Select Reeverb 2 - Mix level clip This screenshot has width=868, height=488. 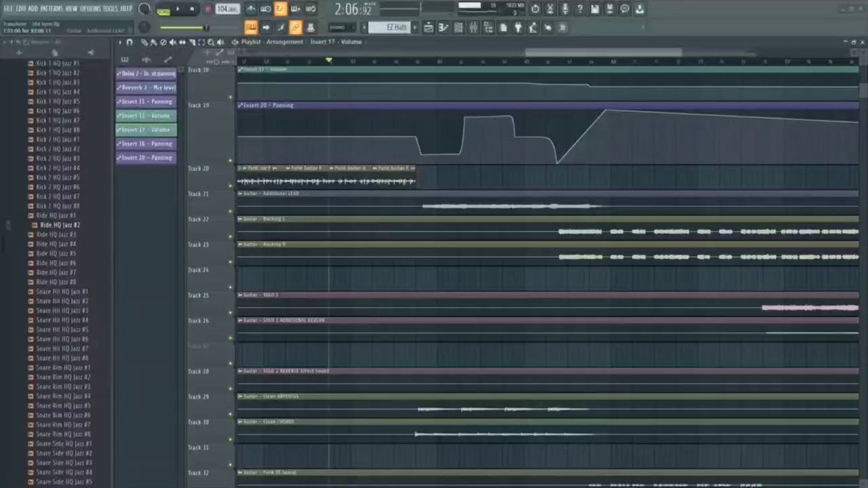point(146,87)
